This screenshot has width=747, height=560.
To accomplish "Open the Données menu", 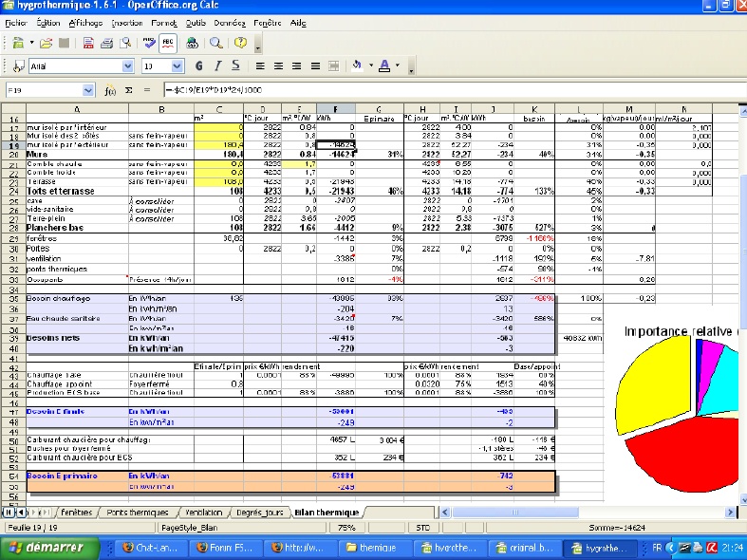I will coord(230,23).
